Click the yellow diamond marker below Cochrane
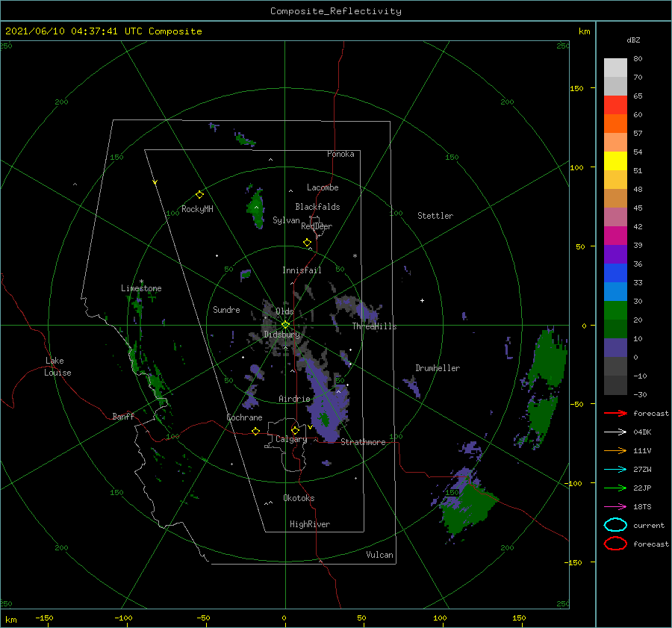The image size is (672, 628). point(256,432)
